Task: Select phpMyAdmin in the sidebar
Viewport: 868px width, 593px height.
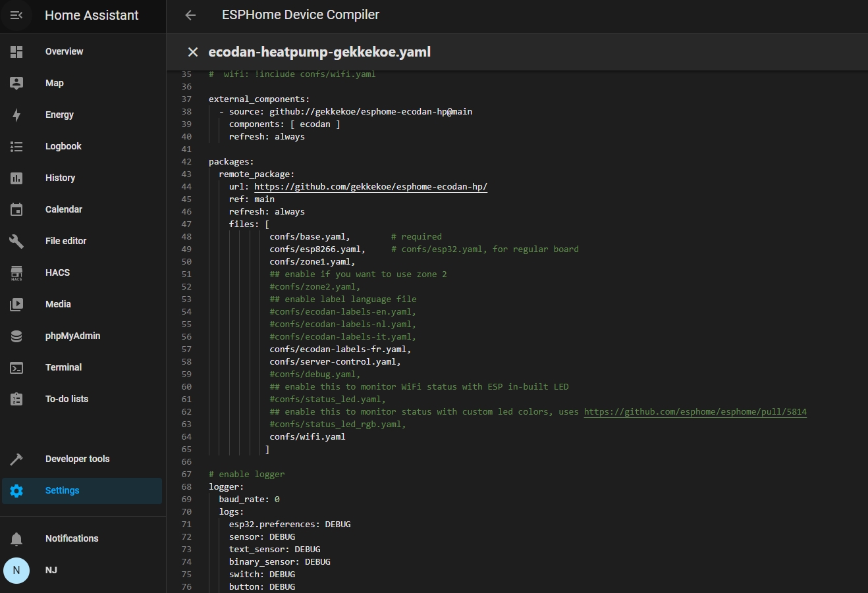Action: click(72, 336)
